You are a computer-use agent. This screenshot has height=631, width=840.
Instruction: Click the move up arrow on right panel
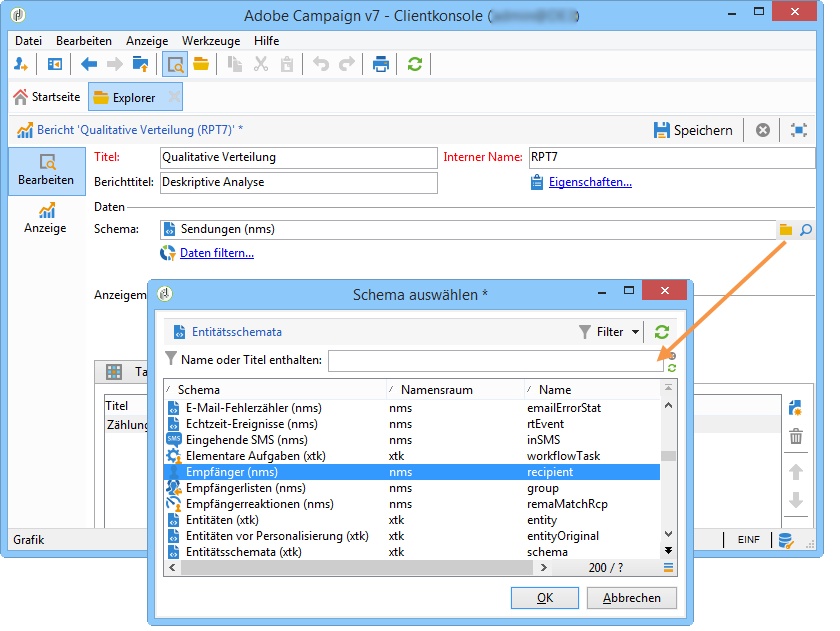796,472
